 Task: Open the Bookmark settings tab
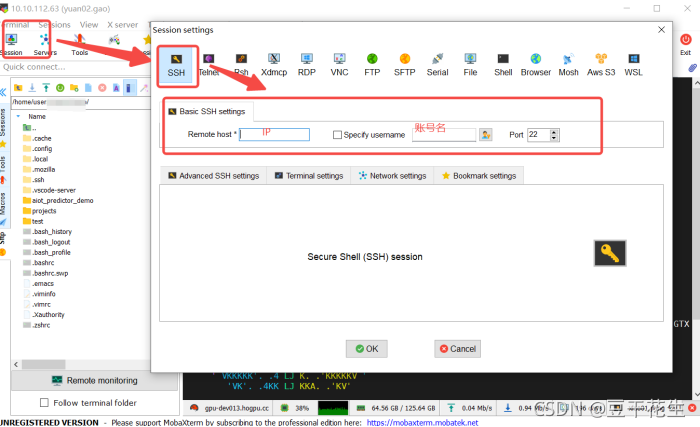coord(479,176)
